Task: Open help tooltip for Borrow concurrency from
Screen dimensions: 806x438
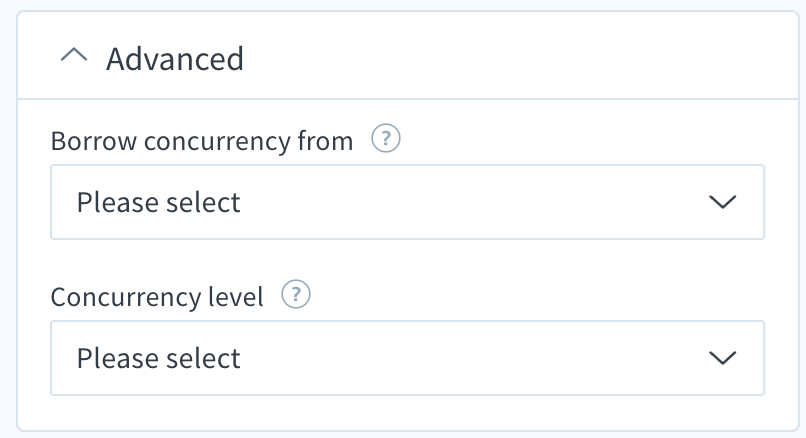Action: [x=386, y=139]
